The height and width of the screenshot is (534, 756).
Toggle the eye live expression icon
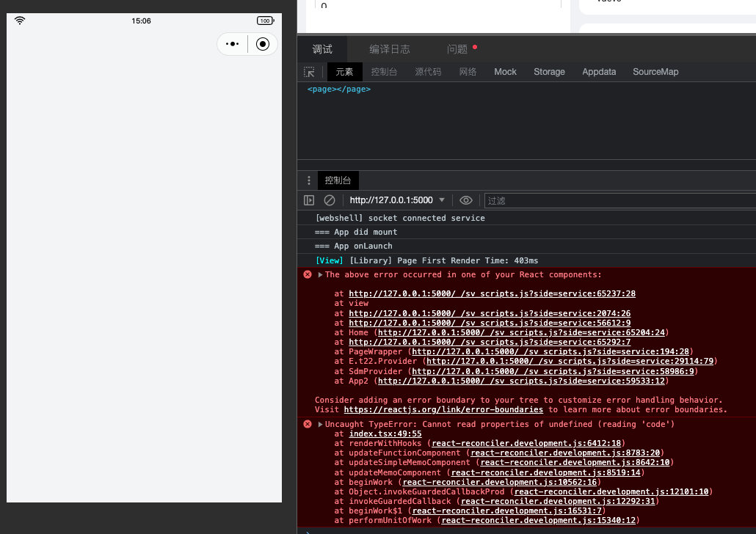[x=466, y=200]
